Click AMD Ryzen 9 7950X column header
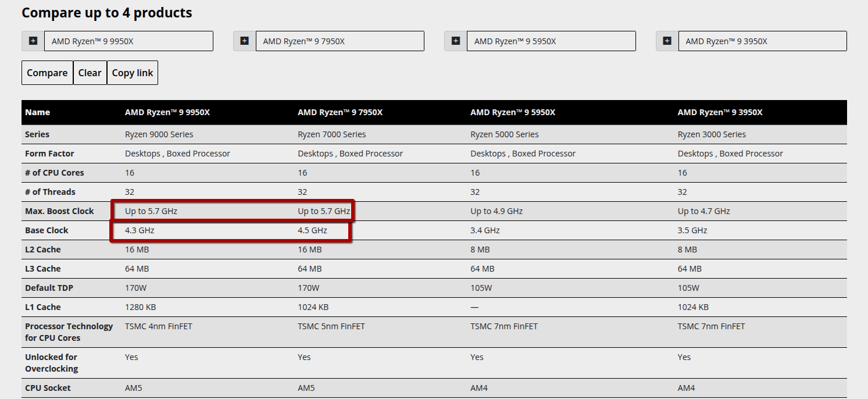 tap(340, 112)
